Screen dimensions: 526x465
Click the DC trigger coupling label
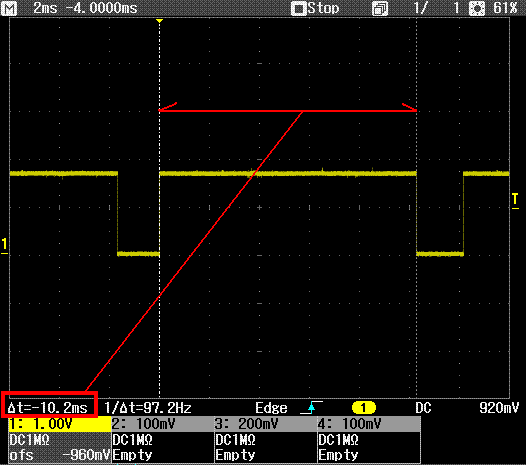click(x=423, y=408)
